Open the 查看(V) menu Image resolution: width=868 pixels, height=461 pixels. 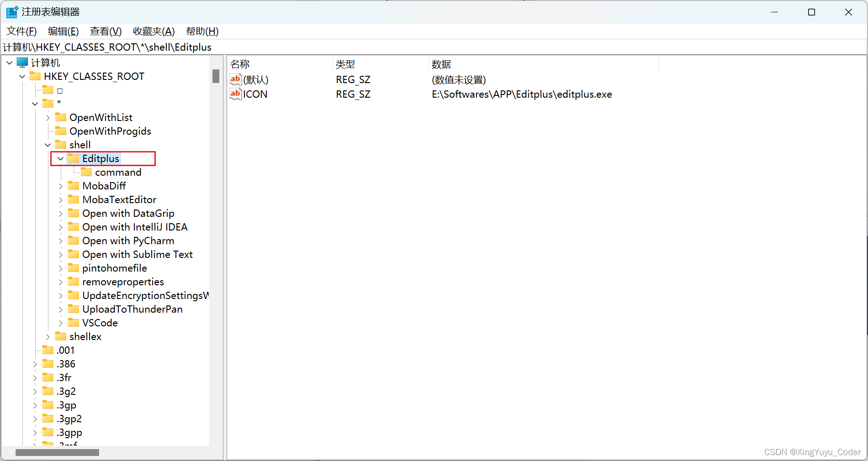(x=106, y=31)
